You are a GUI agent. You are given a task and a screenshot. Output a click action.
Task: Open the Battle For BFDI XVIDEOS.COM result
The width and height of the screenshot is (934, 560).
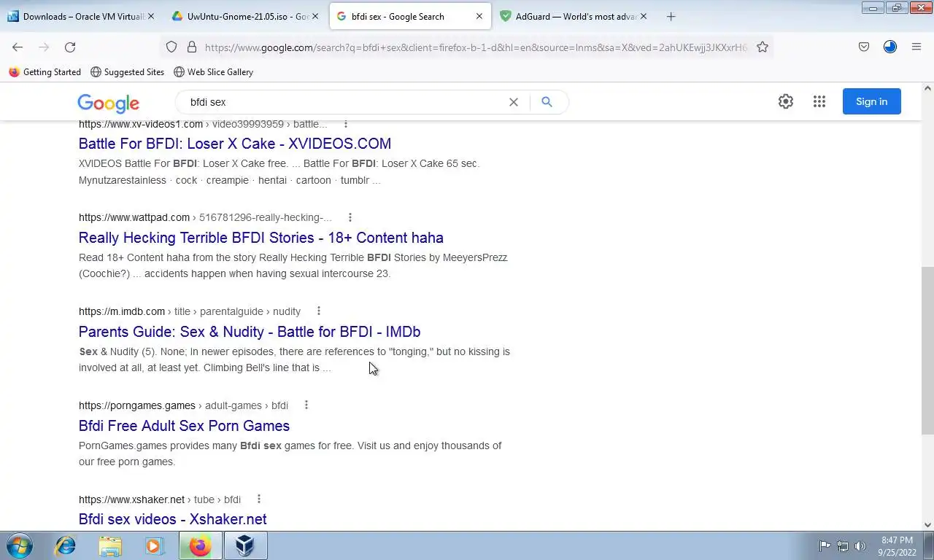click(x=235, y=144)
